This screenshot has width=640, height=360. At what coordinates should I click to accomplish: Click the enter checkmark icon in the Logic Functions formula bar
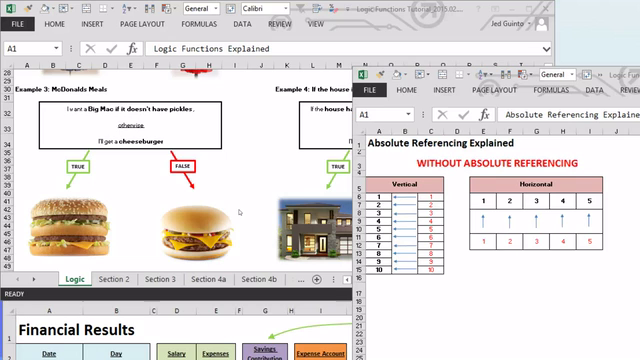[111, 49]
